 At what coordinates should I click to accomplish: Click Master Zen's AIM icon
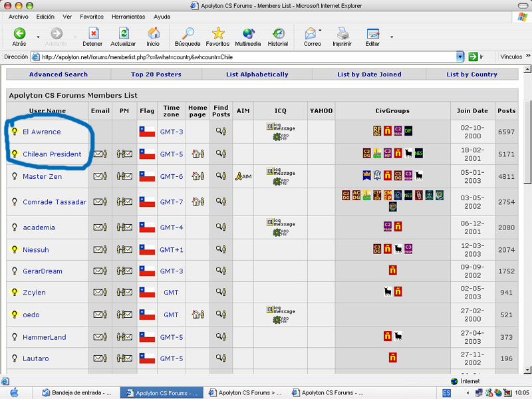(x=243, y=176)
